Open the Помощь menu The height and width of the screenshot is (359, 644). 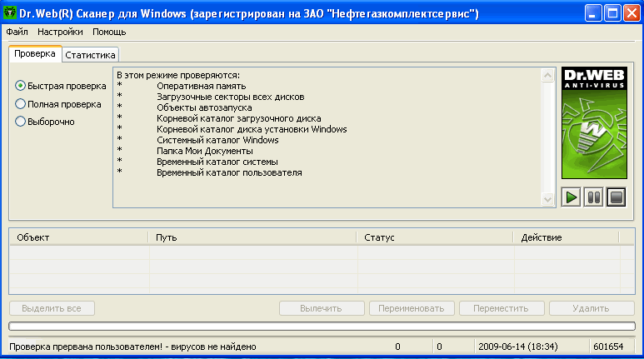pyautogui.click(x=109, y=32)
